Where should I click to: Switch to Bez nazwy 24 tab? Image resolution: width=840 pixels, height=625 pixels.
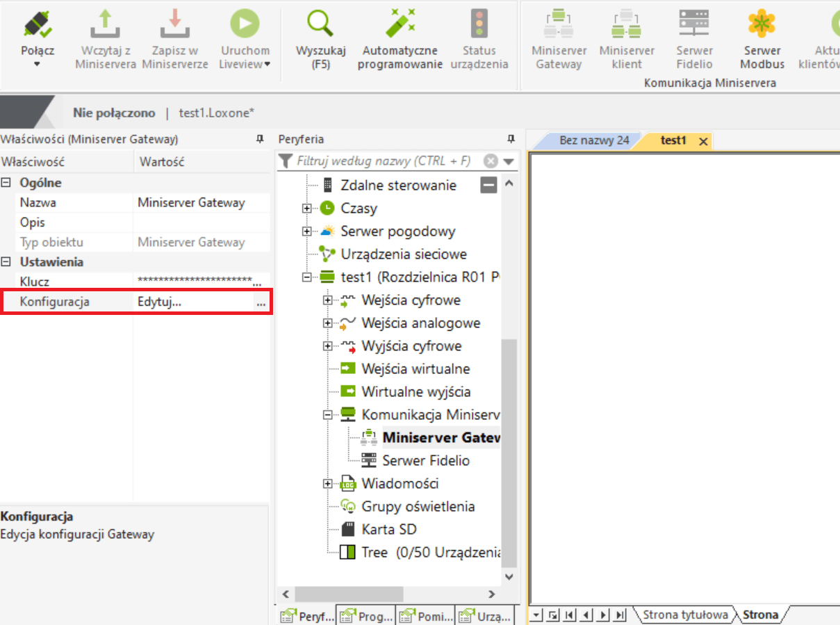(x=594, y=140)
